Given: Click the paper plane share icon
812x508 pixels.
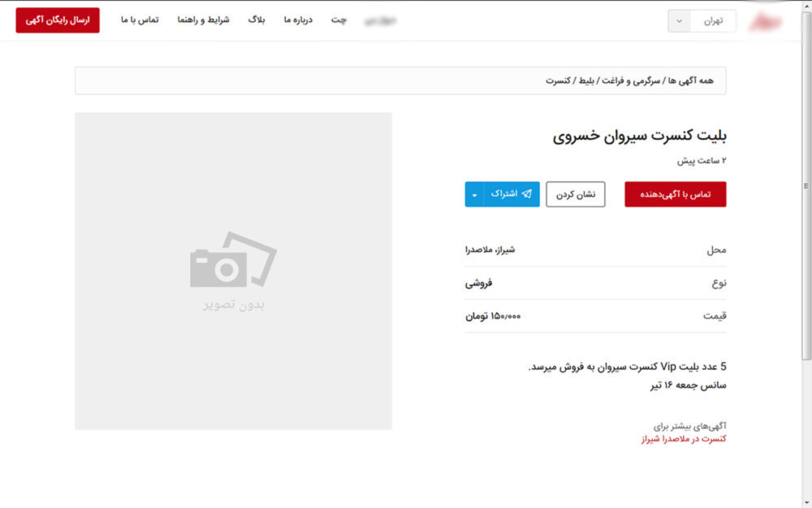Looking at the screenshot, I should point(527,194).
